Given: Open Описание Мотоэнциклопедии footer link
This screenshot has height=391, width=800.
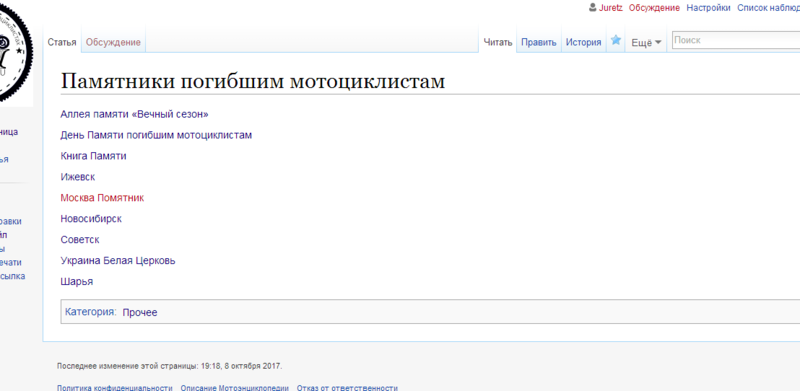Looking at the screenshot, I should (x=235, y=387).
